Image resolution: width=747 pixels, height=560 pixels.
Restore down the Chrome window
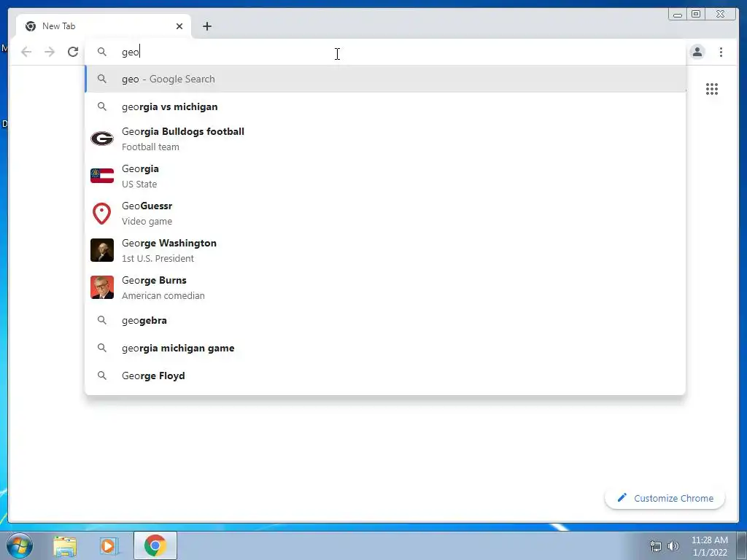(696, 15)
